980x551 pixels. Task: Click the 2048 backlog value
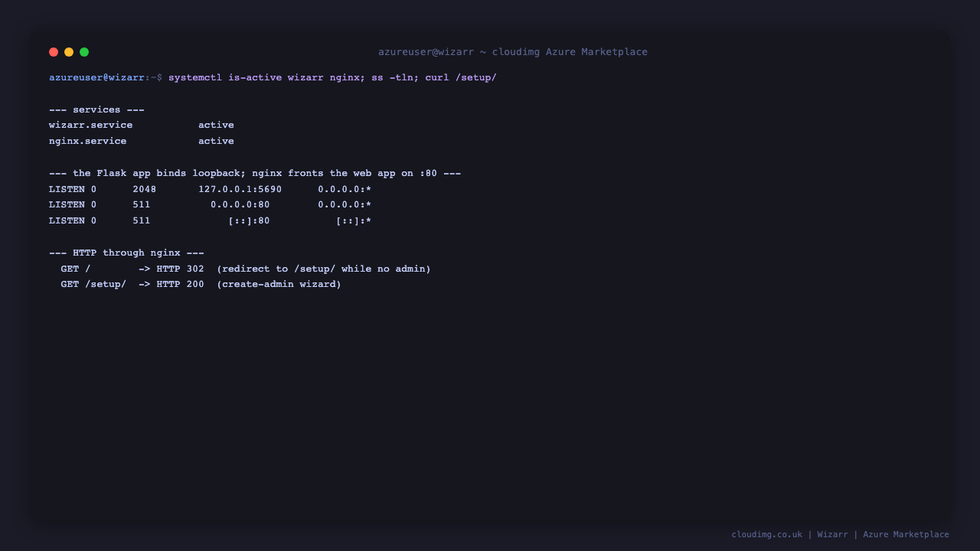pos(144,189)
